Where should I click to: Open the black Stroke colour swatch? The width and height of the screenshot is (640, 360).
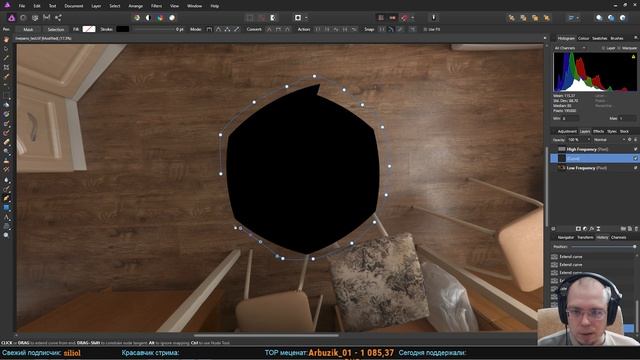(122, 29)
